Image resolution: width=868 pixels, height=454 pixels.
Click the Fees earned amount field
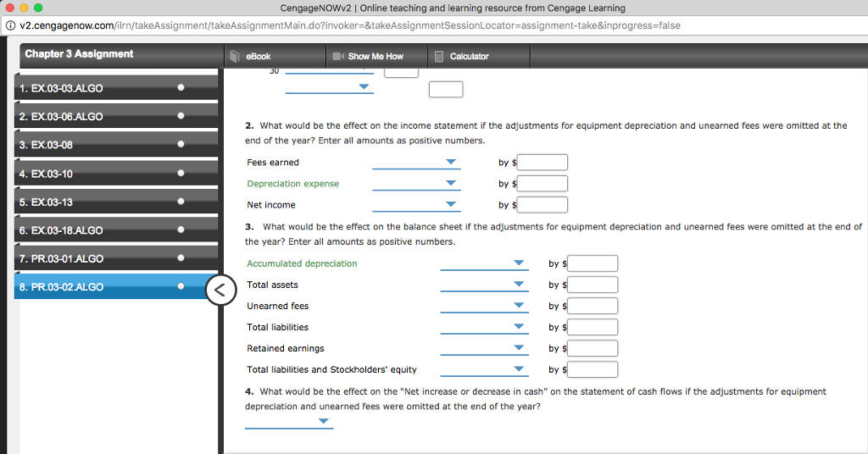tap(542, 163)
